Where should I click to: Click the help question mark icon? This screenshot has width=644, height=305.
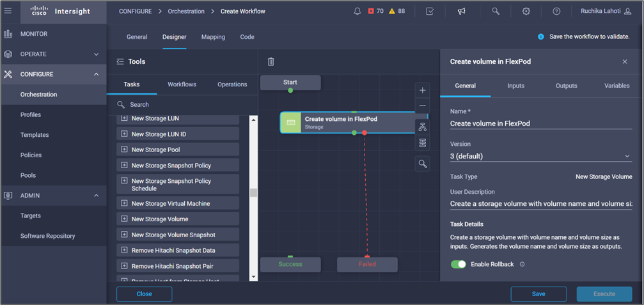coord(556,12)
